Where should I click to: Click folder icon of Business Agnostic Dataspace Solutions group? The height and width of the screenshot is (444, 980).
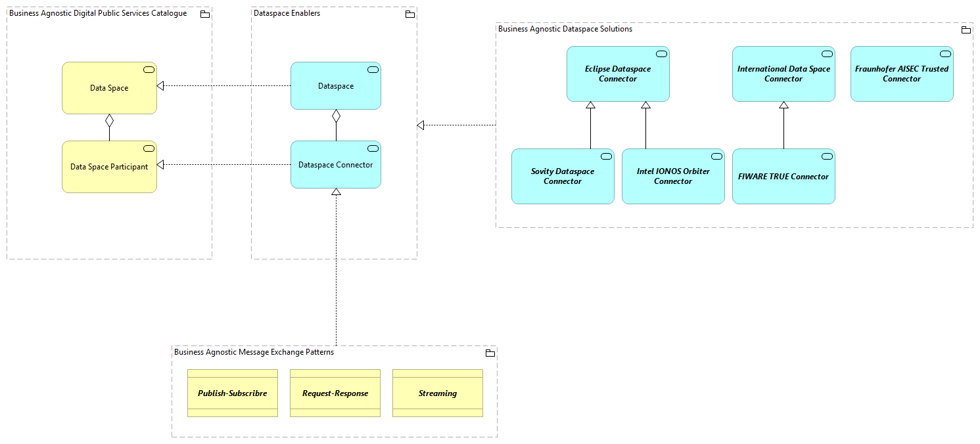point(966,30)
